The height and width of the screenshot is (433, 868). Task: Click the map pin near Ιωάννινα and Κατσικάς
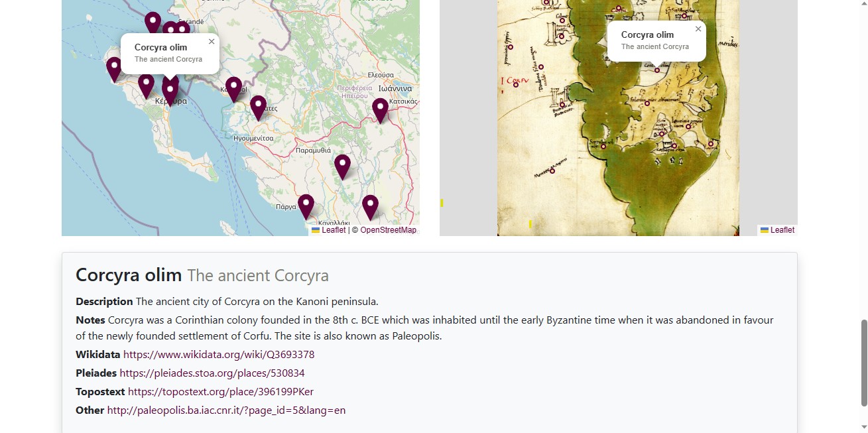(380, 109)
